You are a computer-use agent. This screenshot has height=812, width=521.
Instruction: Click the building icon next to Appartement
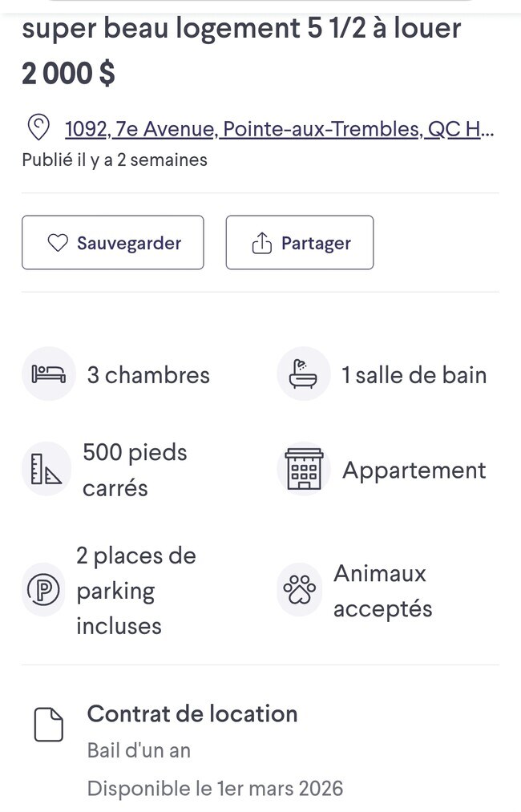(x=303, y=469)
